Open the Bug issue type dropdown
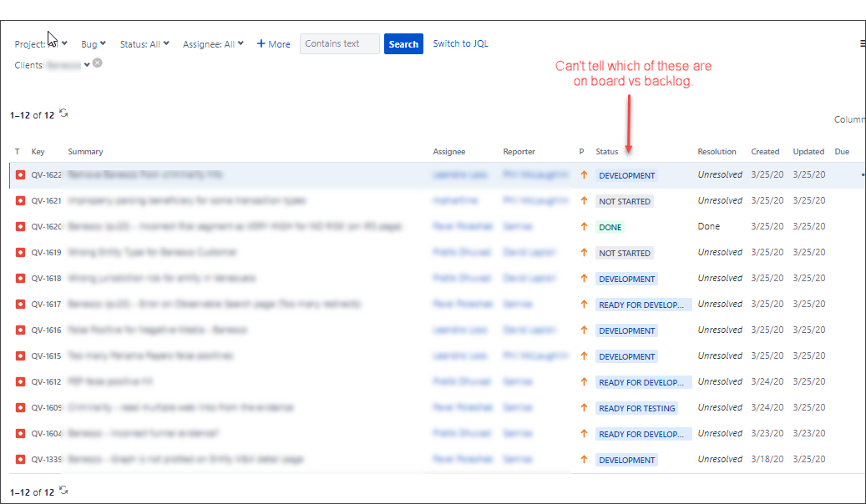 [x=94, y=44]
